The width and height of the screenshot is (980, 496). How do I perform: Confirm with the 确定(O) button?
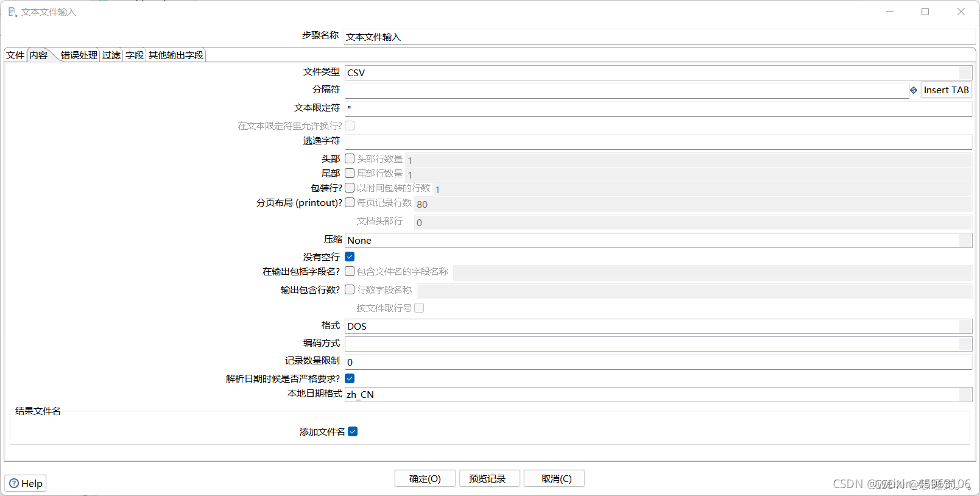pos(425,478)
